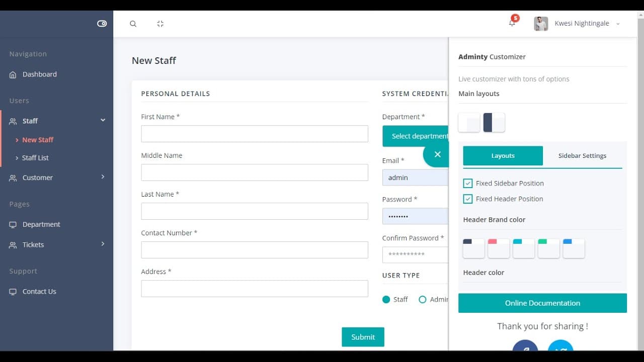Submit the New Staff form
This screenshot has width=644, height=362.
[x=363, y=337]
